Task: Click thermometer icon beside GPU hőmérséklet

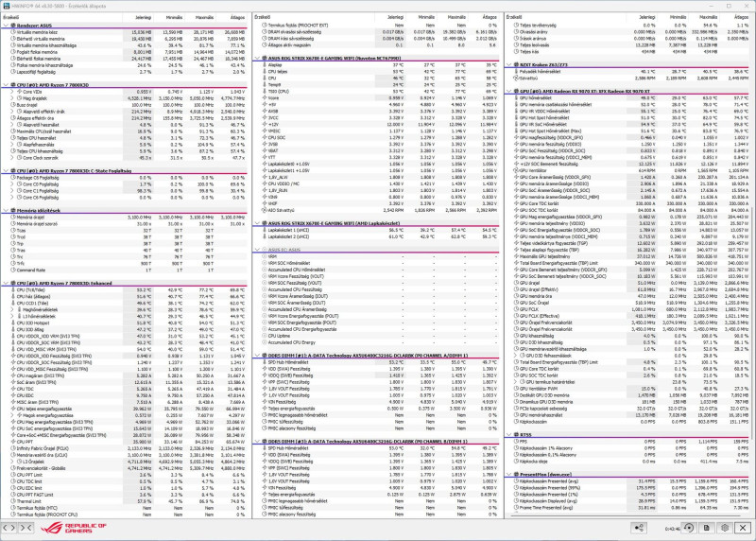Action: 516,98
